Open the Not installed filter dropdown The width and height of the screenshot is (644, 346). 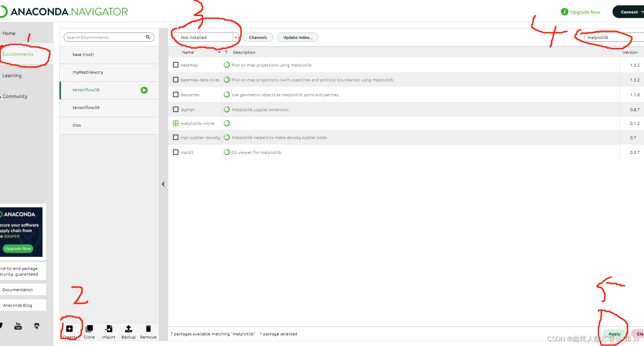205,37
